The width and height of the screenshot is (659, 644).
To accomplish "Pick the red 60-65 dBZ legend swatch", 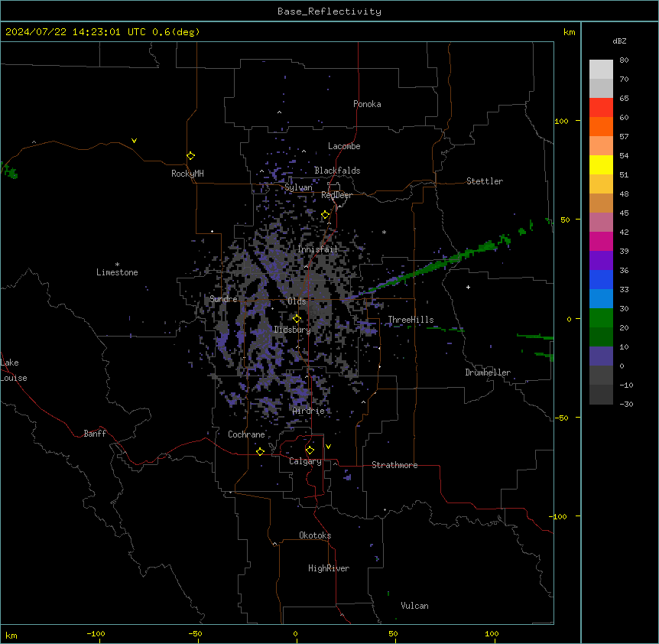I will click(x=601, y=107).
